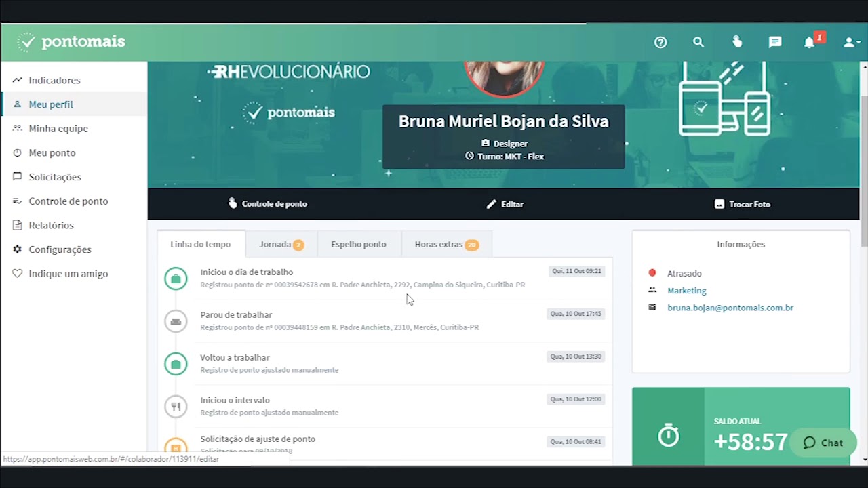Screen dimensions: 868x488
Task: Click Controle de ponto button under banner
Action: [x=268, y=204]
